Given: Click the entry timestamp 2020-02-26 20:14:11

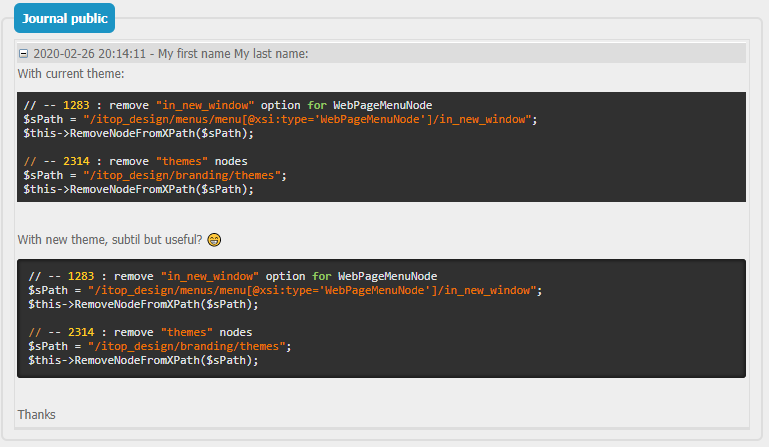Looking at the screenshot, I should tap(91, 54).
